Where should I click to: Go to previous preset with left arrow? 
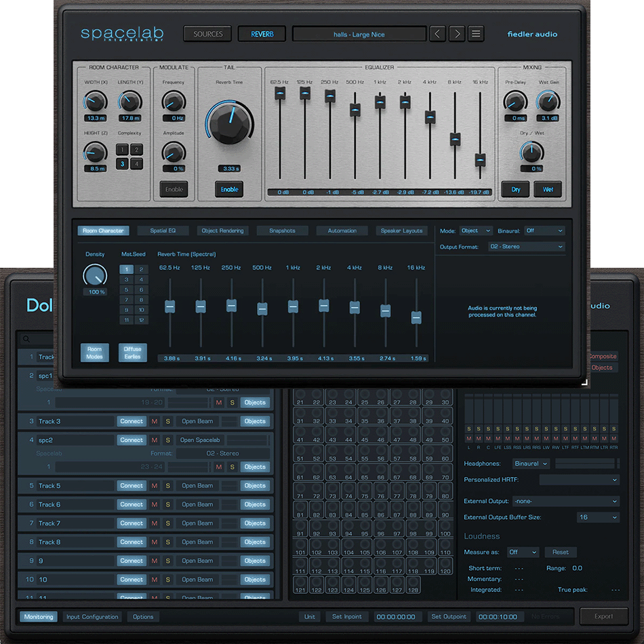(437, 34)
